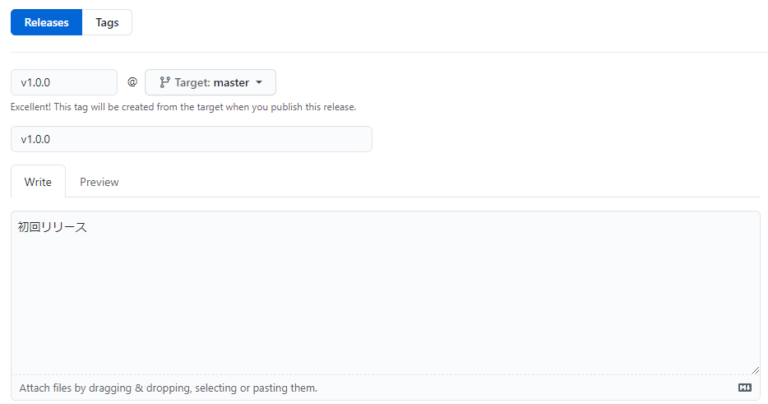Click the Markdown supported icon
This screenshot has width=768, height=404.
[744, 387]
